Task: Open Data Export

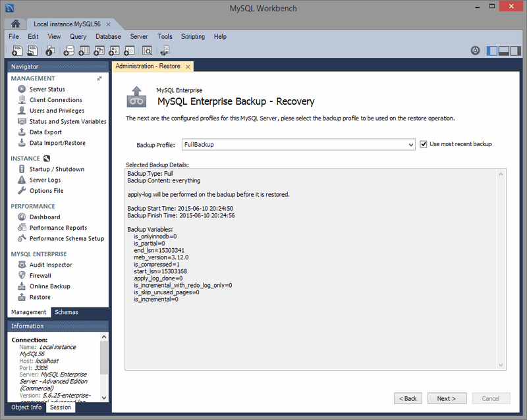Action: (45, 132)
